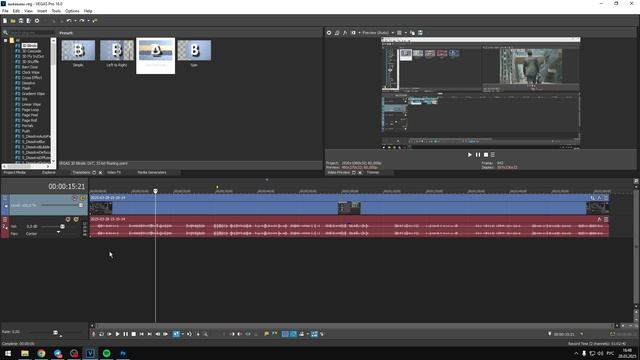Go to end of the project
640x360 pixels.
point(149,334)
